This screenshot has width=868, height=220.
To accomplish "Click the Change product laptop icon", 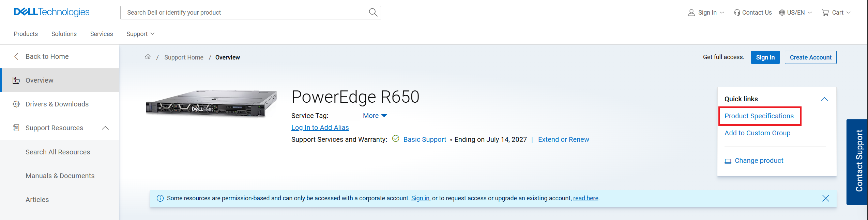I will coord(728,161).
